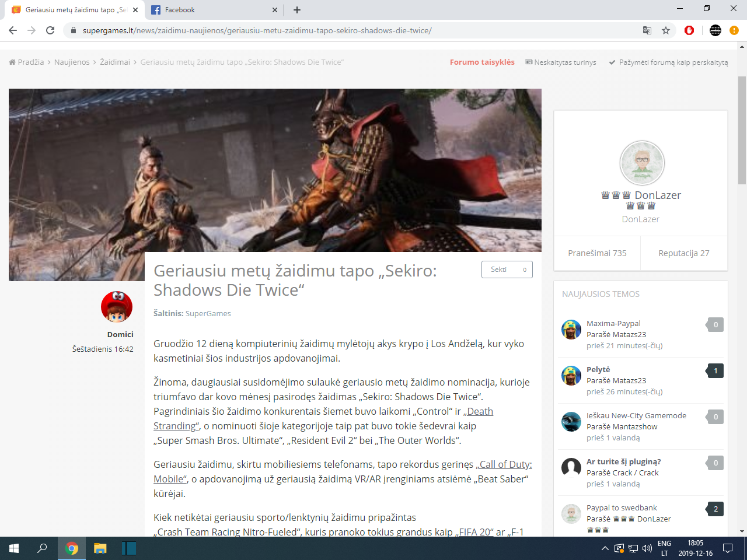Open the red Opera-style extension icon
747x560 pixels.
coord(689,30)
